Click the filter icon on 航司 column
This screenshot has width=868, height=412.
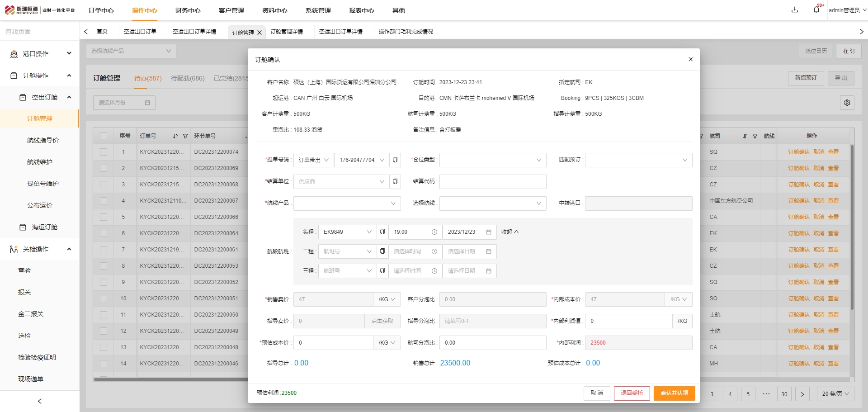pyautogui.click(x=755, y=136)
